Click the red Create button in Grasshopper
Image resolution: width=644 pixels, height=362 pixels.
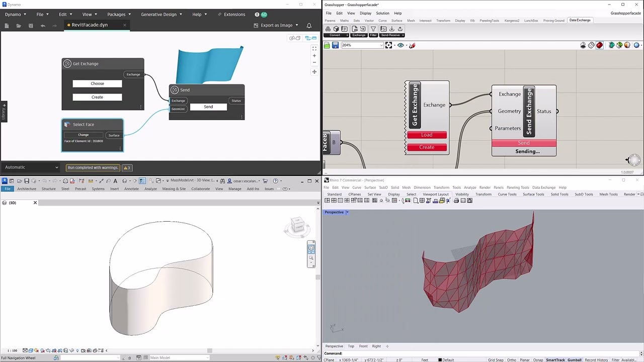pos(427,147)
